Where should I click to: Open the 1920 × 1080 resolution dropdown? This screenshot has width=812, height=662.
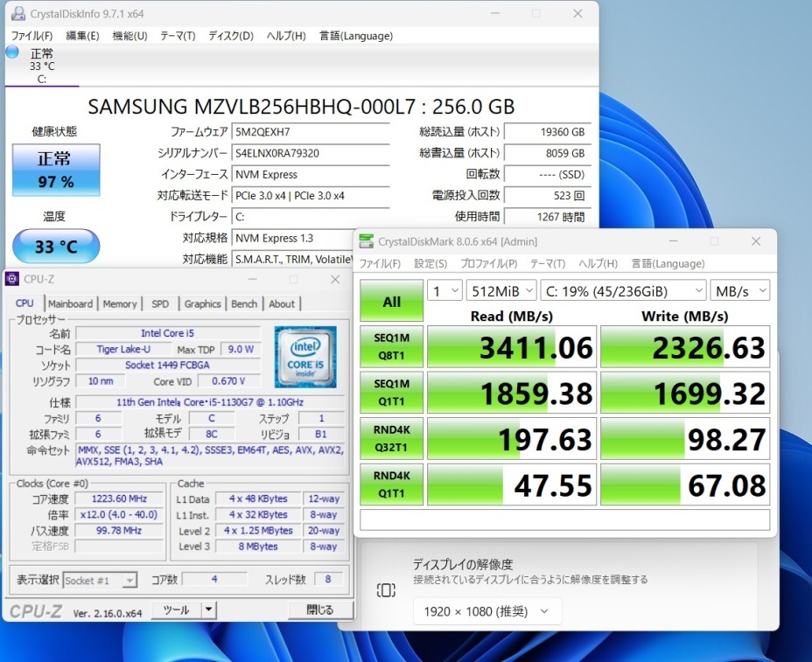[486, 611]
